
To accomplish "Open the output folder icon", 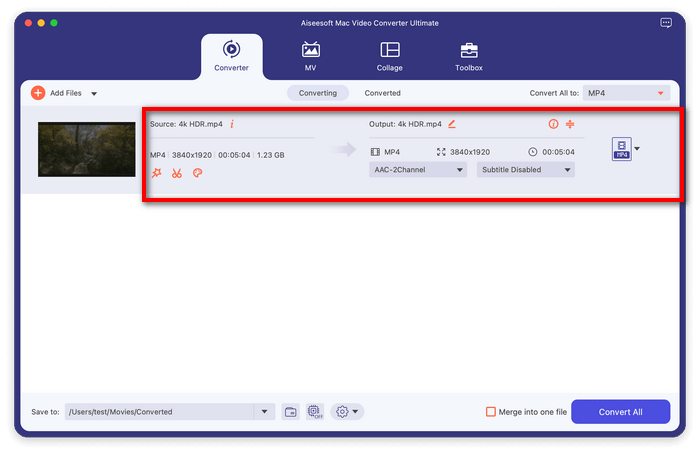I will [290, 412].
